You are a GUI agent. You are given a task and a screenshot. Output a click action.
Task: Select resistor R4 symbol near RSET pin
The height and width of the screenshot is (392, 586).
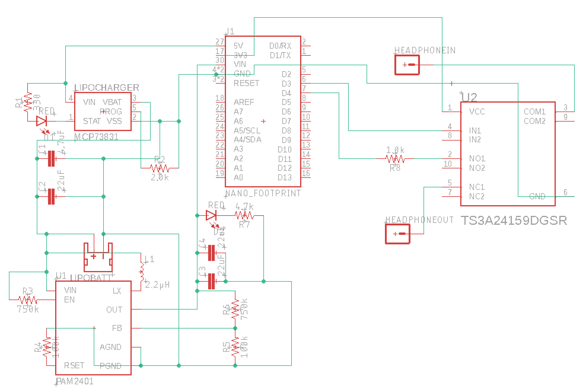coord(47,347)
